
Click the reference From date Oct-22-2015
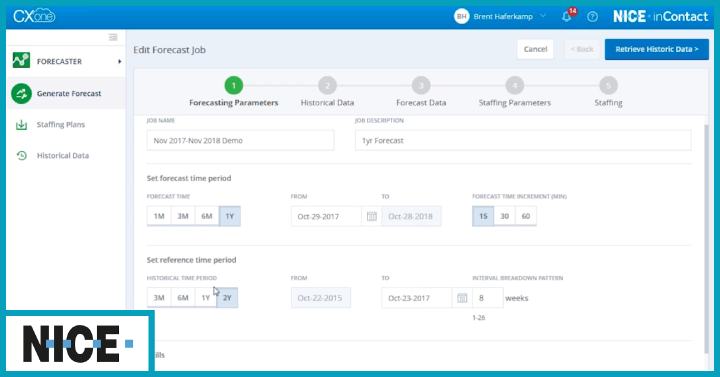point(321,298)
